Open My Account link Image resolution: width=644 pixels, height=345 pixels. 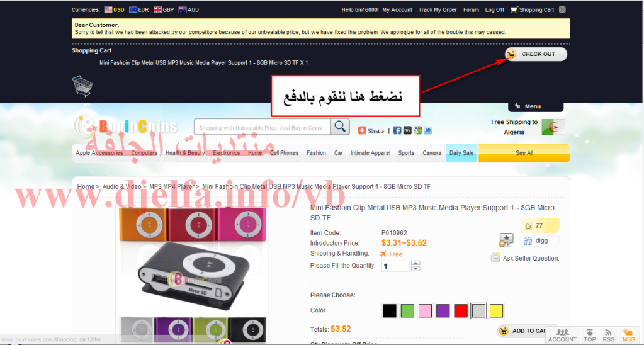(x=397, y=10)
